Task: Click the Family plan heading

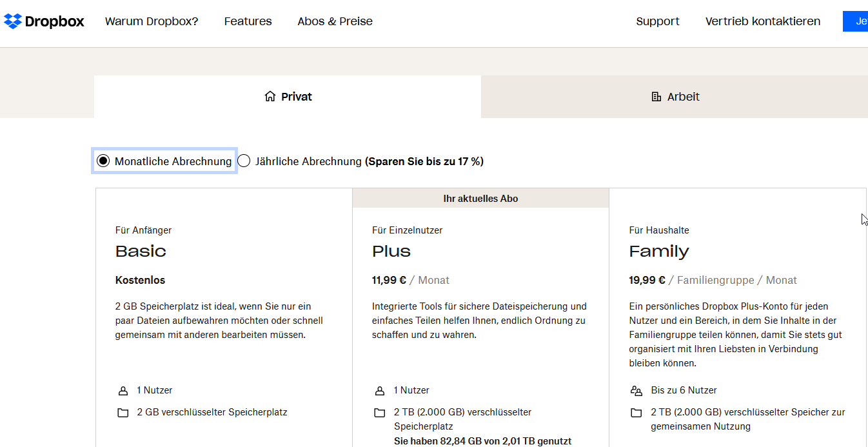Action: pos(658,251)
